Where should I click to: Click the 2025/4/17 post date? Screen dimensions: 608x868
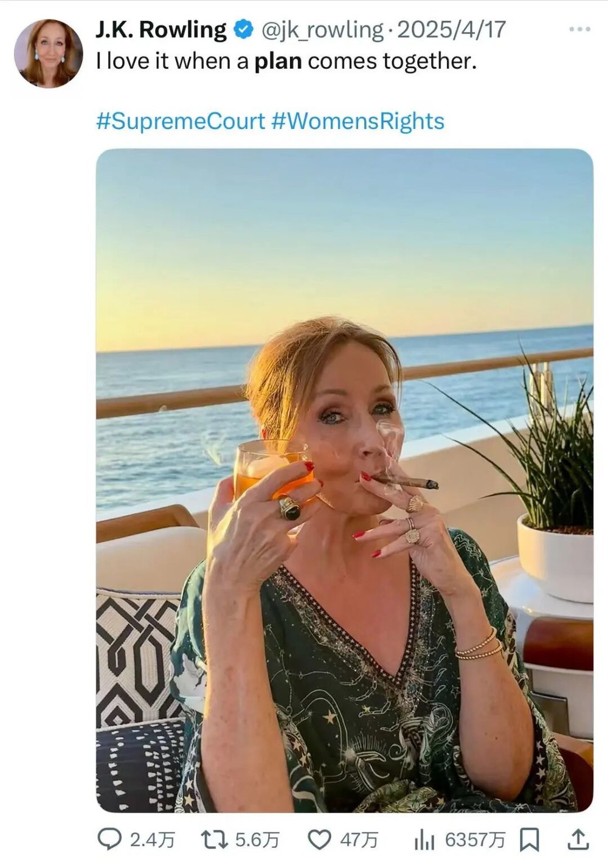(x=451, y=30)
